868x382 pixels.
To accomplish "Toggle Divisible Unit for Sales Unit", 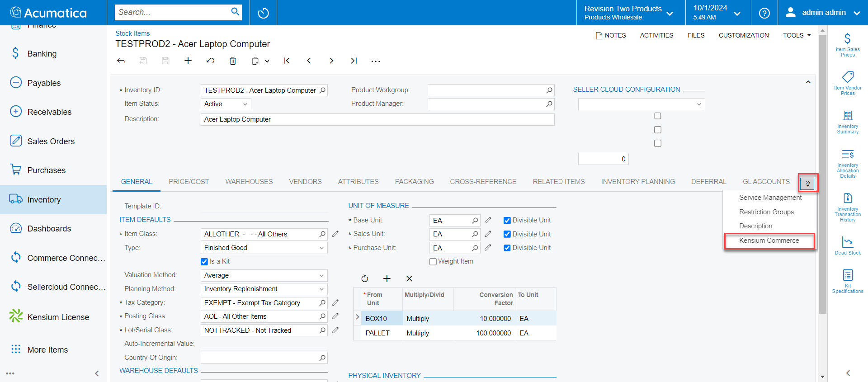I will (507, 234).
